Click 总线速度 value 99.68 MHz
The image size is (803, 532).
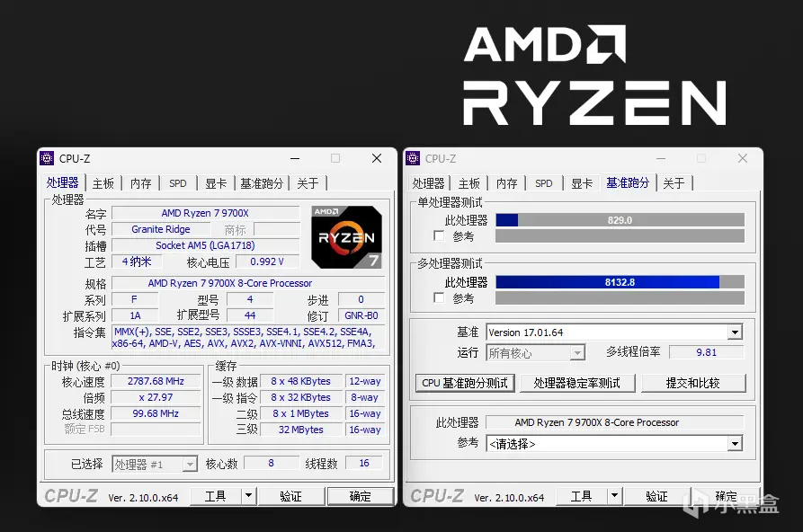(156, 413)
